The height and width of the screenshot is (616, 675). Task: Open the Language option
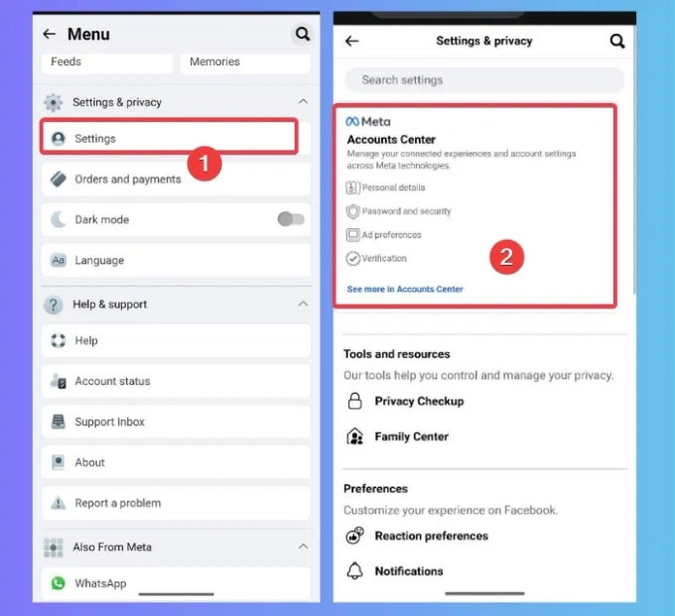coord(176,260)
